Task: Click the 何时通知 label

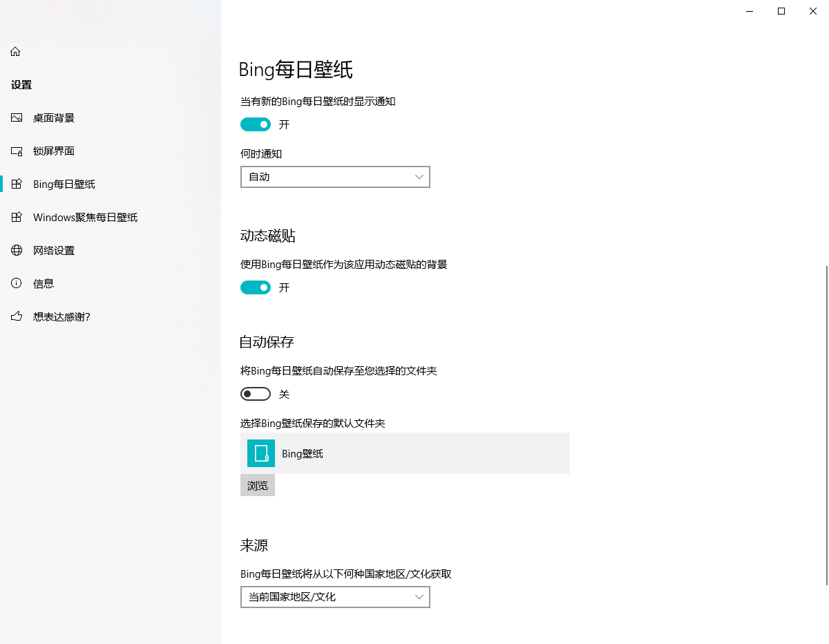Action: click(x=261, y=154)
